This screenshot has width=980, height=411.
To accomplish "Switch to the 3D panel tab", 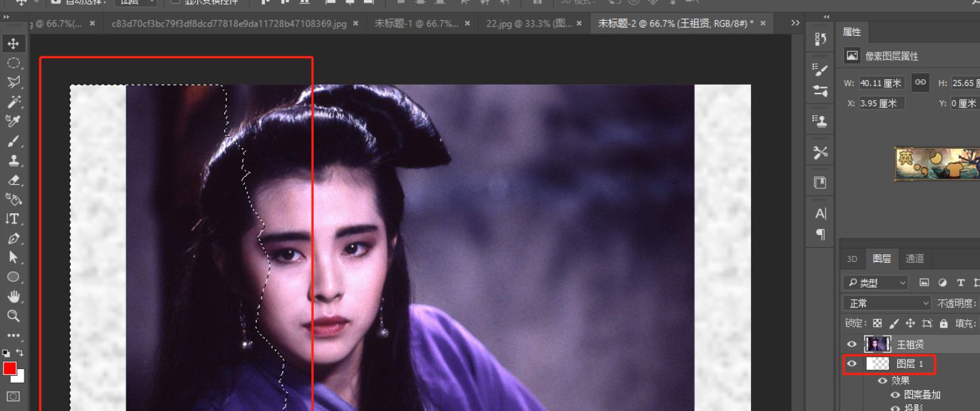I will [x=852, y=259].
